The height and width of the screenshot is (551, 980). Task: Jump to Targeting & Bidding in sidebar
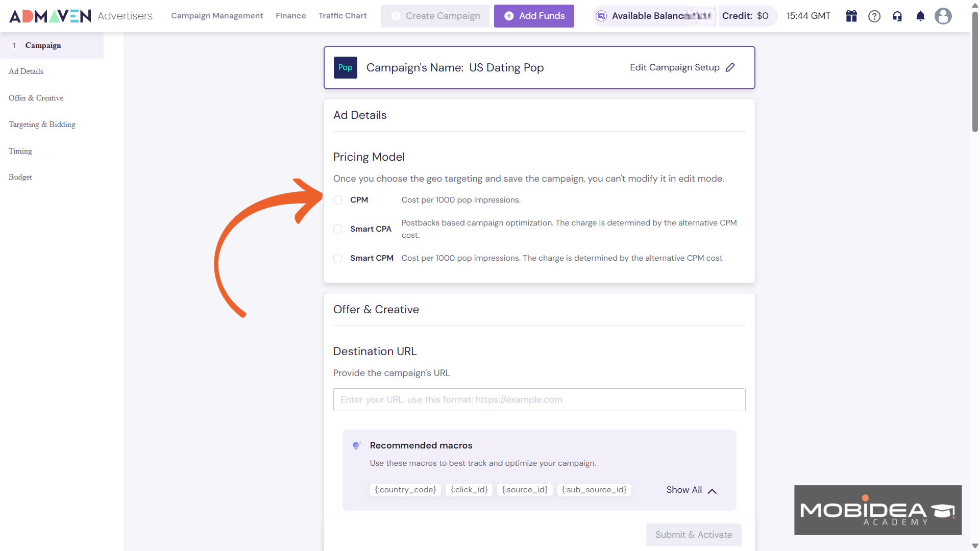pyautogui.click(x=42, y=124)
